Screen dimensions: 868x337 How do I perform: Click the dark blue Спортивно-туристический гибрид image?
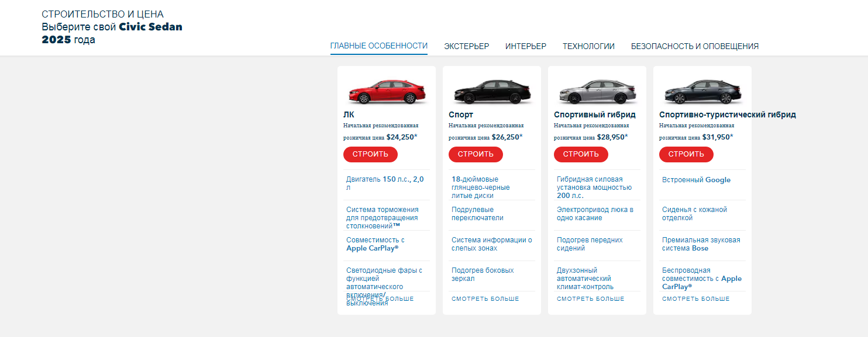click(702, 91)
